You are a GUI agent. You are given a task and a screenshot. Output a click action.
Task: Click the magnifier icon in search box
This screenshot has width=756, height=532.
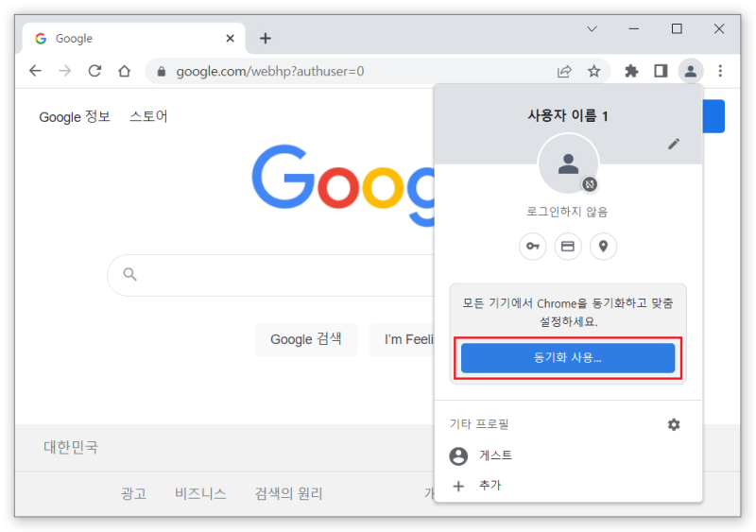[x=129, y=274]
